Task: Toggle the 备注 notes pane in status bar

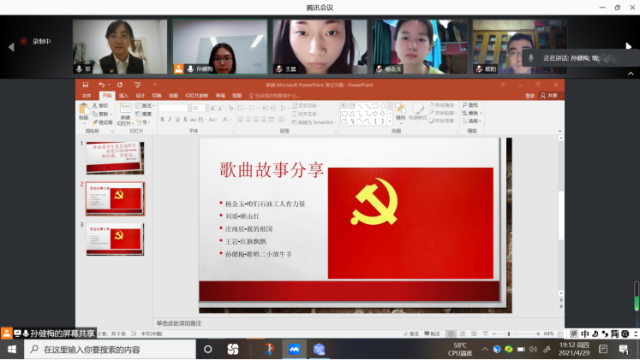Action: coord(411,334)
